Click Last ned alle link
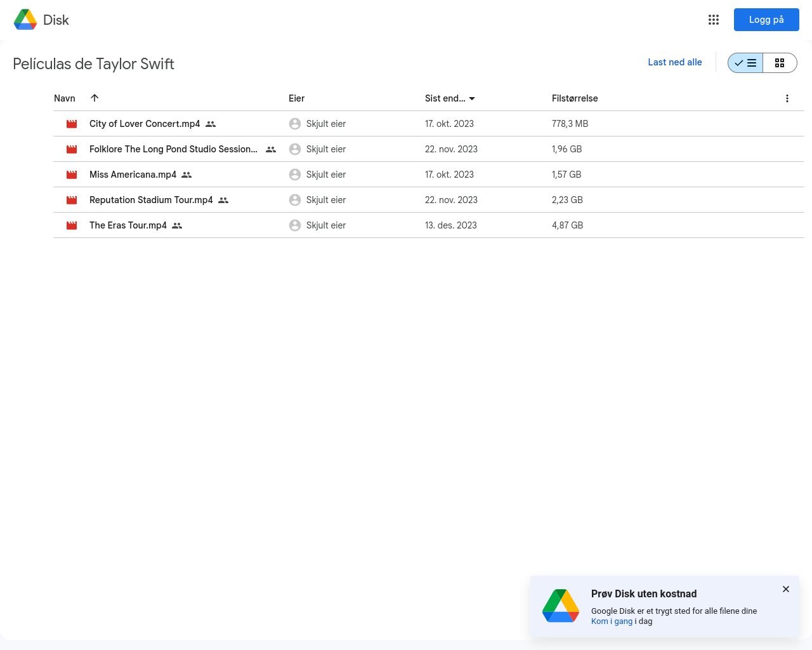 tap(675, 62)
